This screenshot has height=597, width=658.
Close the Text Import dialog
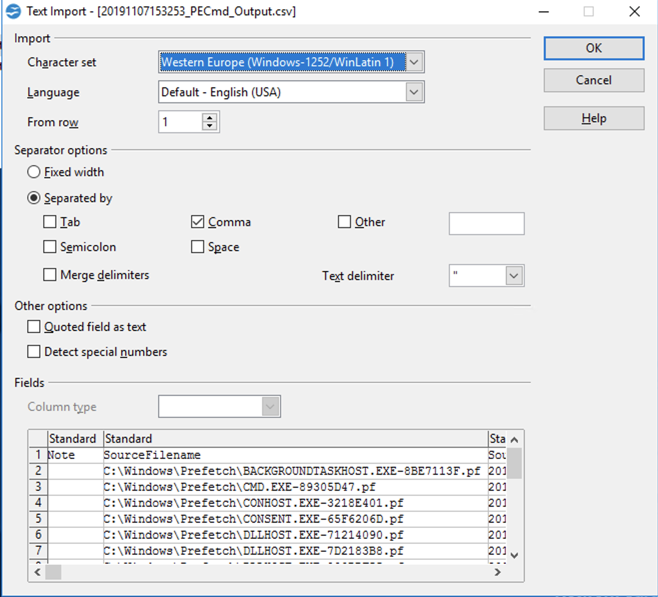635,11
